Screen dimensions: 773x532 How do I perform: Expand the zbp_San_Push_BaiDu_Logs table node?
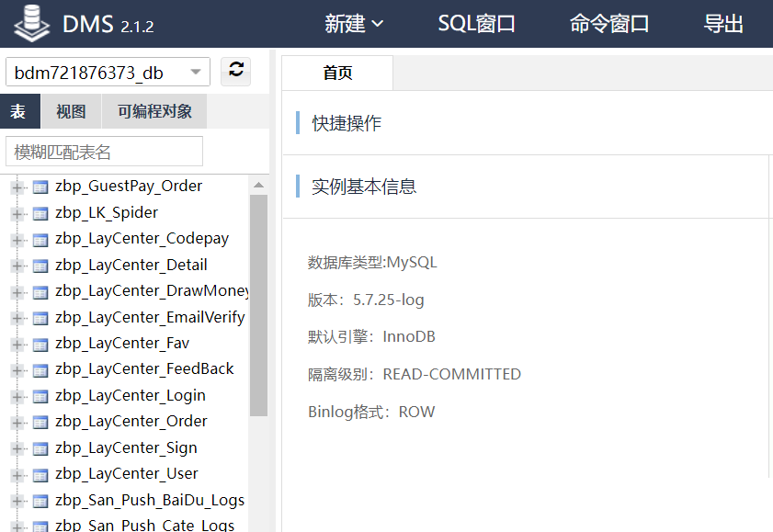(17, 501)
